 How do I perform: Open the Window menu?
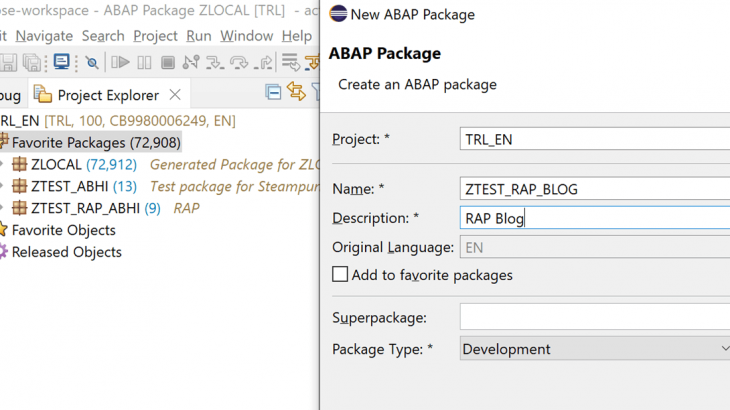tap(246, 35)
